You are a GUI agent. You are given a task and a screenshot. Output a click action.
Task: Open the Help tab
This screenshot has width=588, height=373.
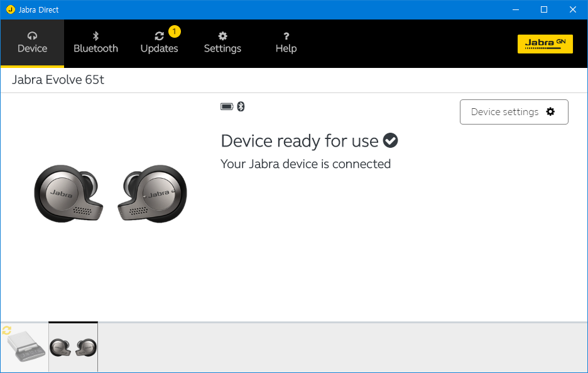[286, 43]
